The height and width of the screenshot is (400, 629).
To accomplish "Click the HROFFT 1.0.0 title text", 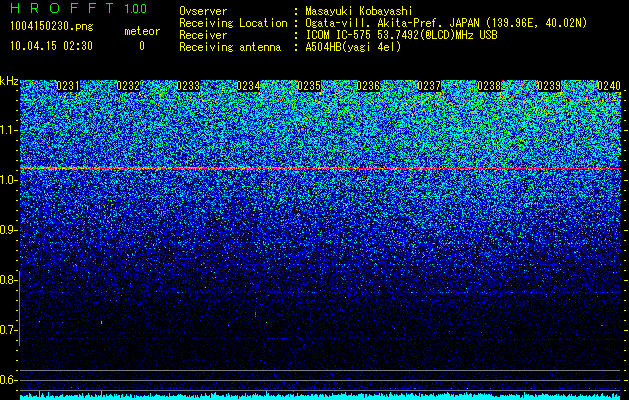I will [x=78, y=8].
